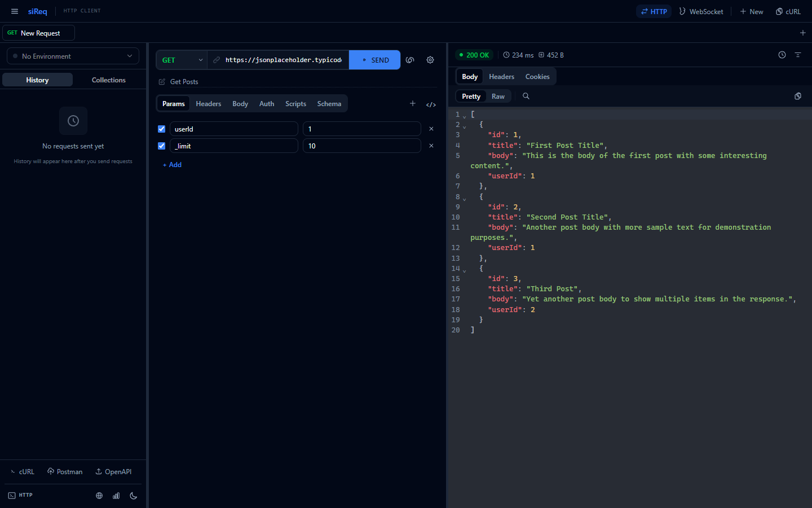812x508 pixels.
Task: Click the 234 ms response time
Action: click(x=518, y=55)
